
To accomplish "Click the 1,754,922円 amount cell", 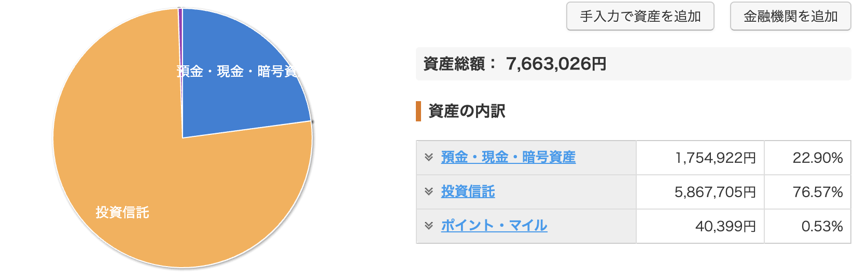I will coord(715,158).
